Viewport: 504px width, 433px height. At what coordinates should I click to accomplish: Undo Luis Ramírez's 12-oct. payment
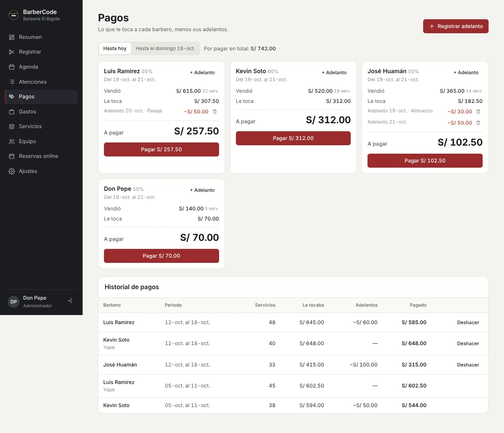pos(468,322)
